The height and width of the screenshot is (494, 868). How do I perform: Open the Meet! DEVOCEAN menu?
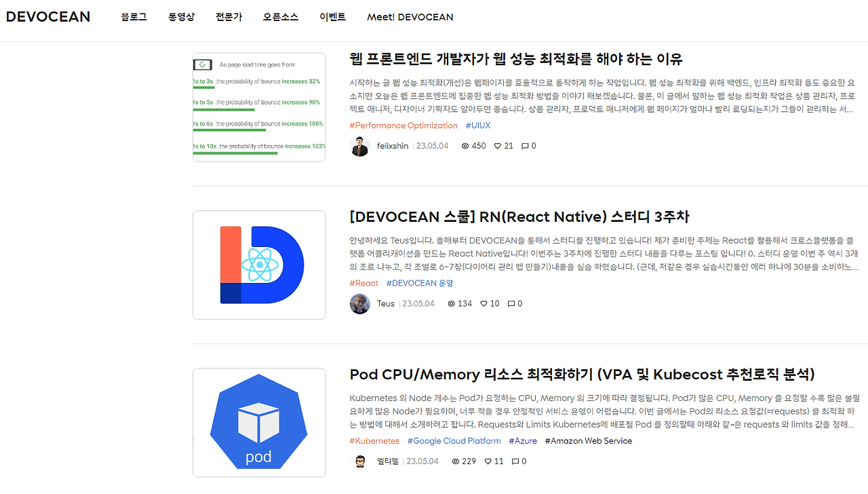[x=410, y=17]
